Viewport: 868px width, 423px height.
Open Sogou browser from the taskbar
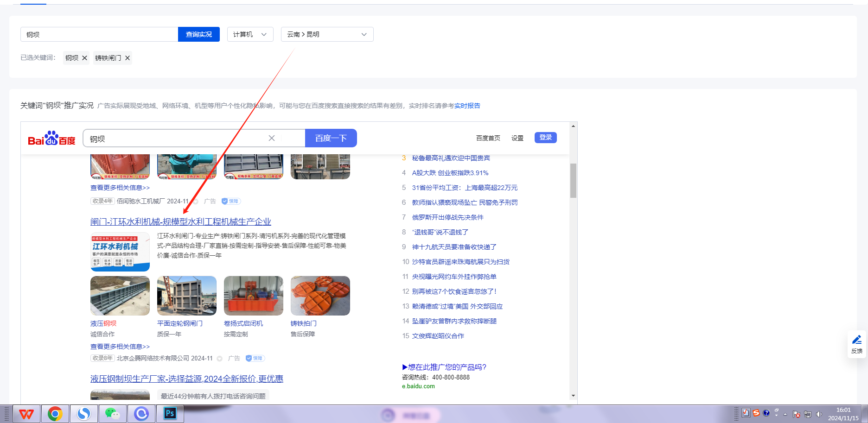[x=83, y=413]
